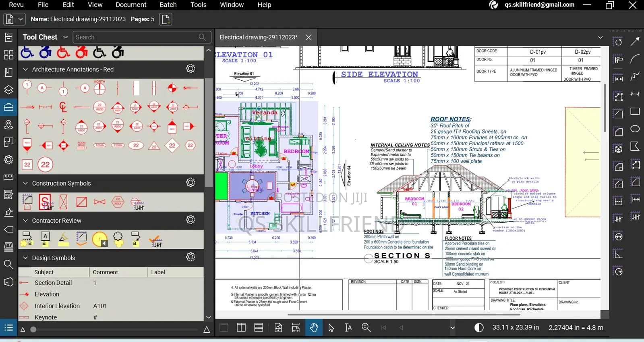The width and height of the screenshot is (644, 342).
Task: Open the Dimension line tool in right toolbar
Action: click(635, 94)
